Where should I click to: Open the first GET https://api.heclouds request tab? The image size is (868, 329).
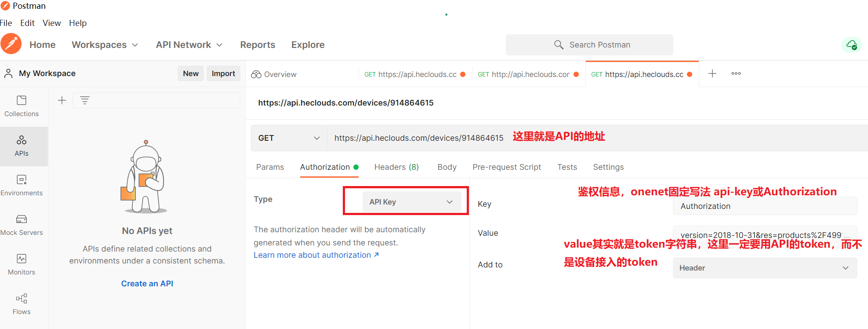tap(415, 74)
